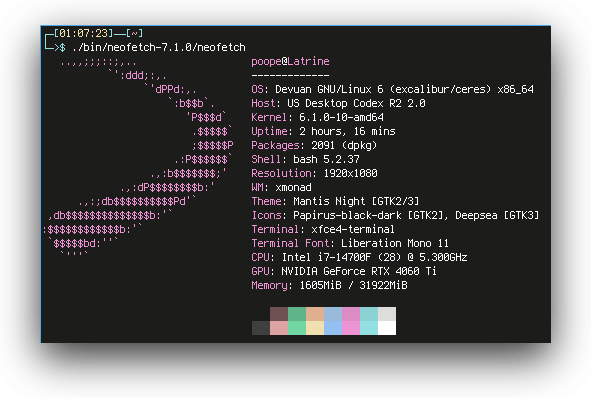
Task: Click the Resolution line 1920x1080
Action: 314,173
